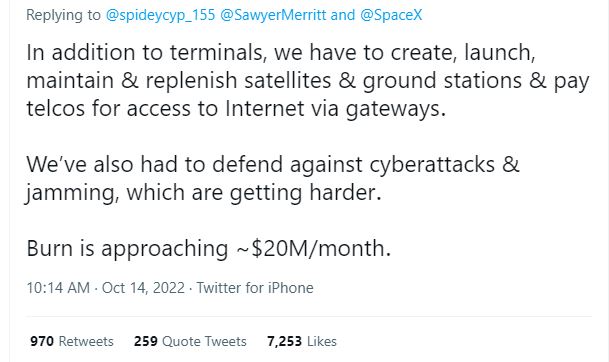Image resolution: width=609 pixels, height=362 pixels.
Task: Open the 10:14 AM timestamp link
Action: tap(58, 288)
